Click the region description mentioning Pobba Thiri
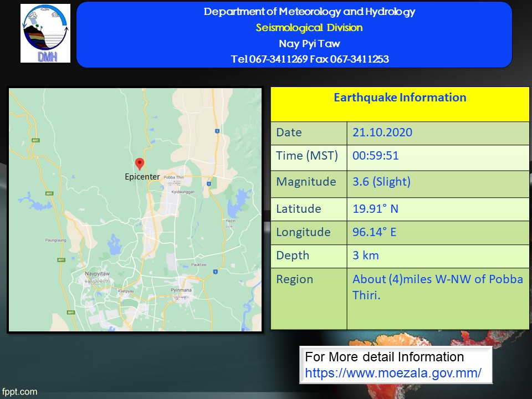Viewport: 532px width, 399px height. 437,287
